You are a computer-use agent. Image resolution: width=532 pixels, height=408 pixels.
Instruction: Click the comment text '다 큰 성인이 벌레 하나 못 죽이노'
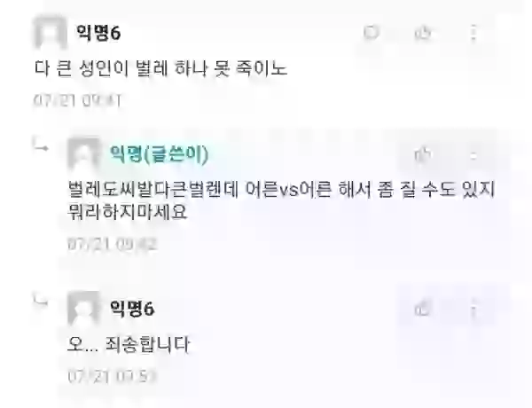pyautogui.click(x=160, y=68)
